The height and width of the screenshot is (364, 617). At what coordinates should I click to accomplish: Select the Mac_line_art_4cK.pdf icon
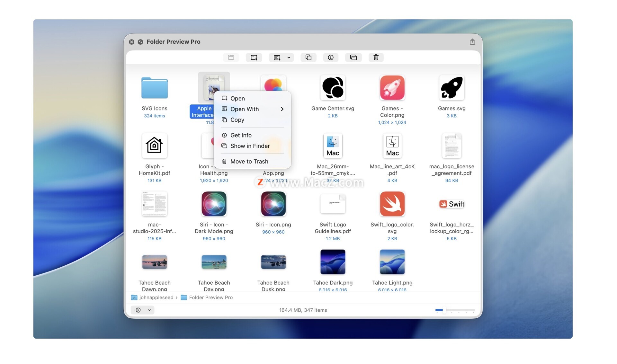tap(392, 146)
